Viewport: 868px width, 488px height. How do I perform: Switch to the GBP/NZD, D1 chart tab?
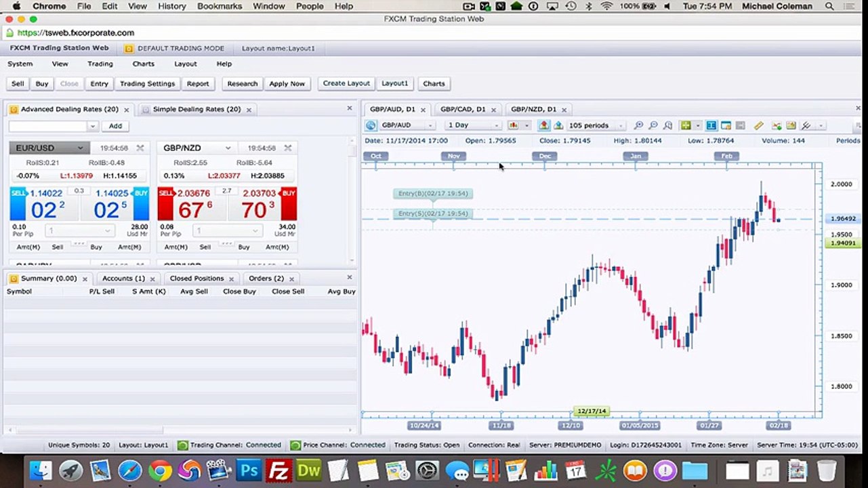tap(533, 109)
